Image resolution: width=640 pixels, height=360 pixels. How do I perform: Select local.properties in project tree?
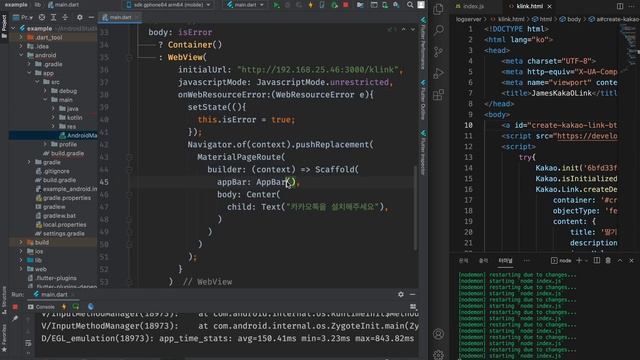[x=61, y=224]
